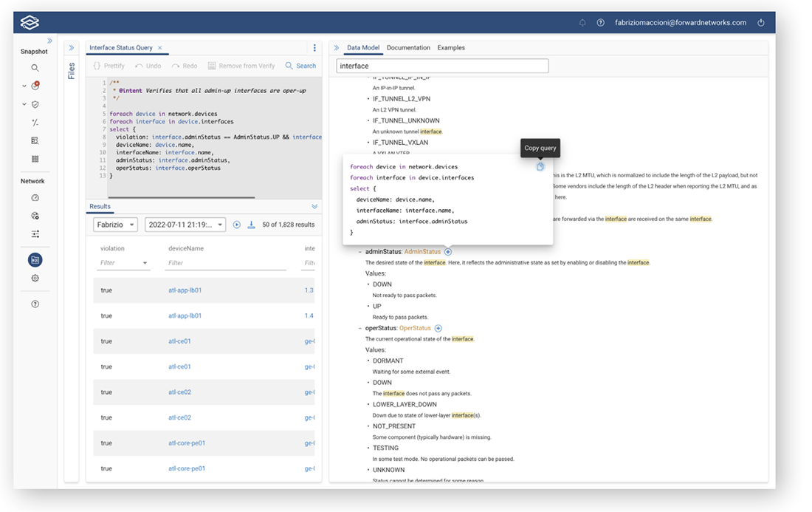Screen dimensions: 812x512
Task: Click the deviceName column header
Action: point(186,248)
